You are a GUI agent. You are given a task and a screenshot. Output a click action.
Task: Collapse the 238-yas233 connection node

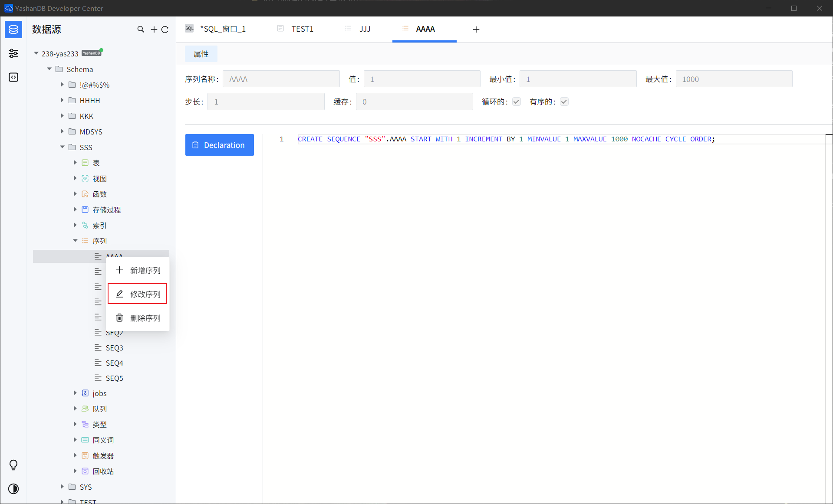(x=36, y=53)
